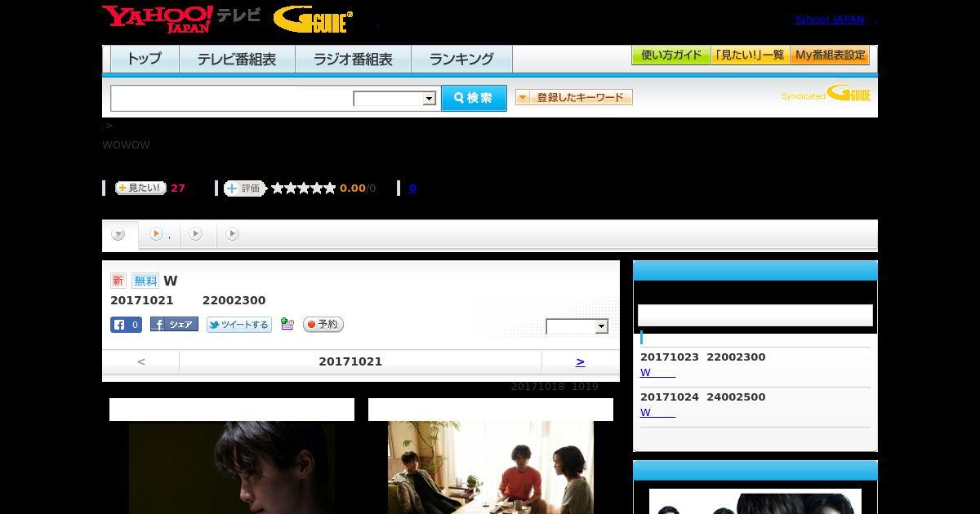Click the 予約 record button
The width and height of the screenshot is (980, 514).
[x=323, y=324]
